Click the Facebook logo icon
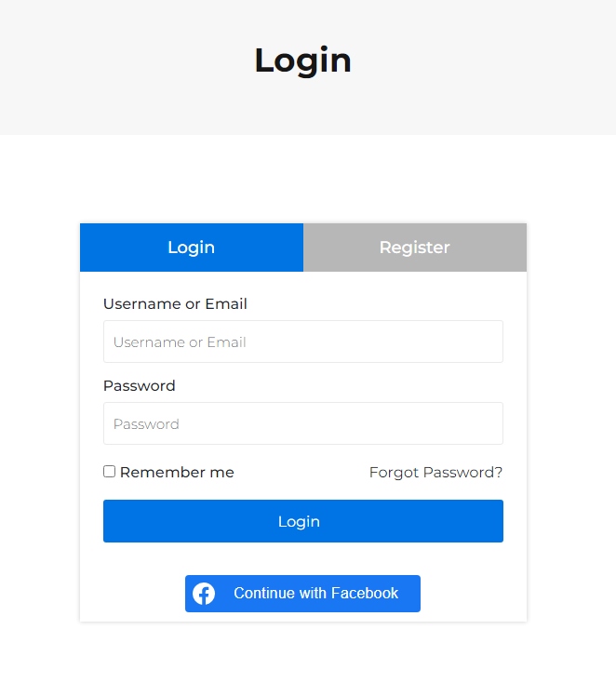Screen dimensions: 616x683 (x=204, y=594)
